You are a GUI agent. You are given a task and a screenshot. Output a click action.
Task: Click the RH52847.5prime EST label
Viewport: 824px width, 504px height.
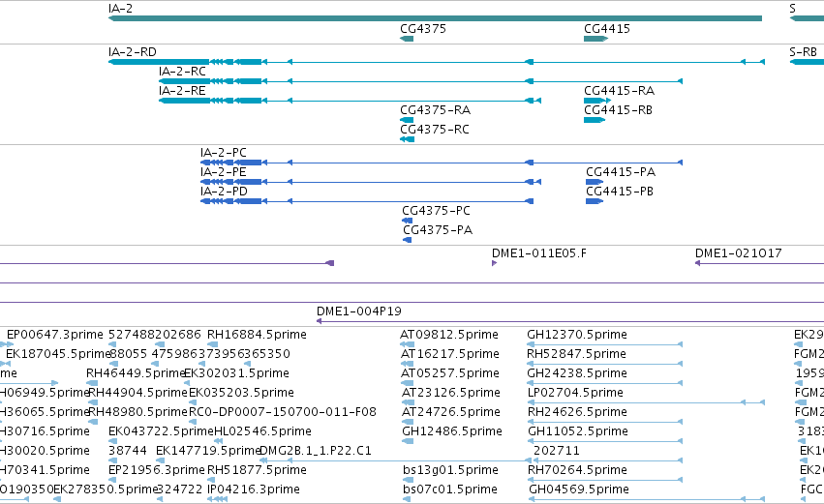[x=576, y=354]
